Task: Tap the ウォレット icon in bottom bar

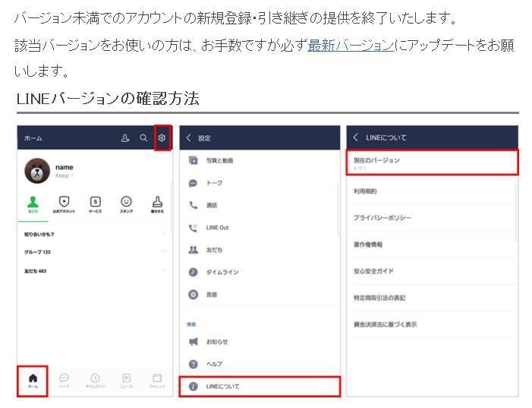Action: [157, 380]
